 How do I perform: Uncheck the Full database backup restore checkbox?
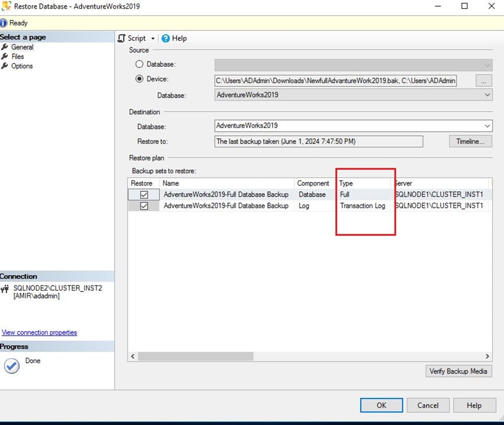pyautogui.click(x=143, y=194)
